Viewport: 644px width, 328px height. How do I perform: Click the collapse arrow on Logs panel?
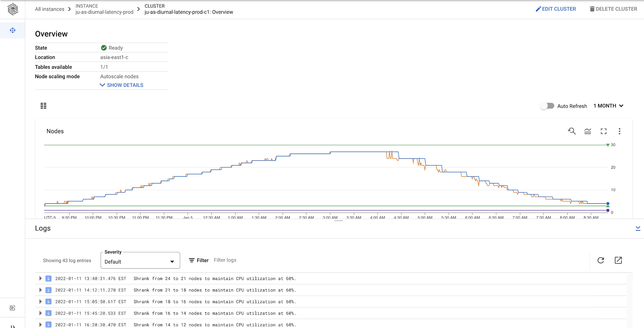point(638,228)
